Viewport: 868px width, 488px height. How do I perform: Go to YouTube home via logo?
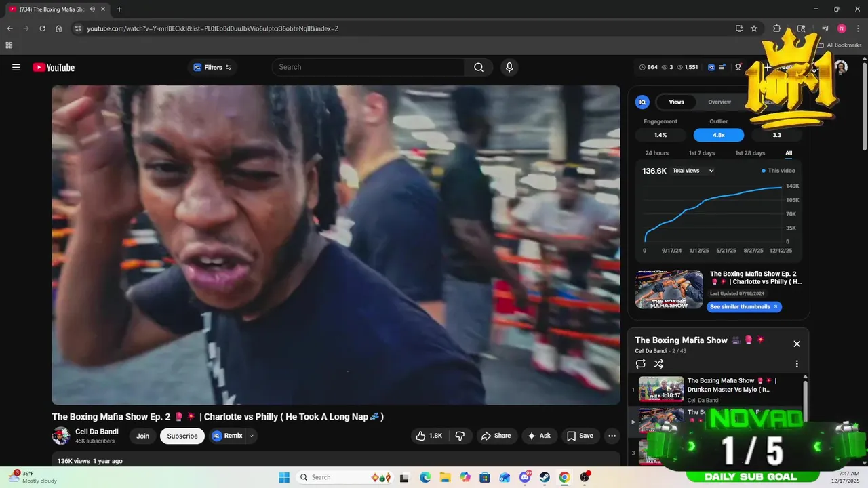(x=54, y=67)
